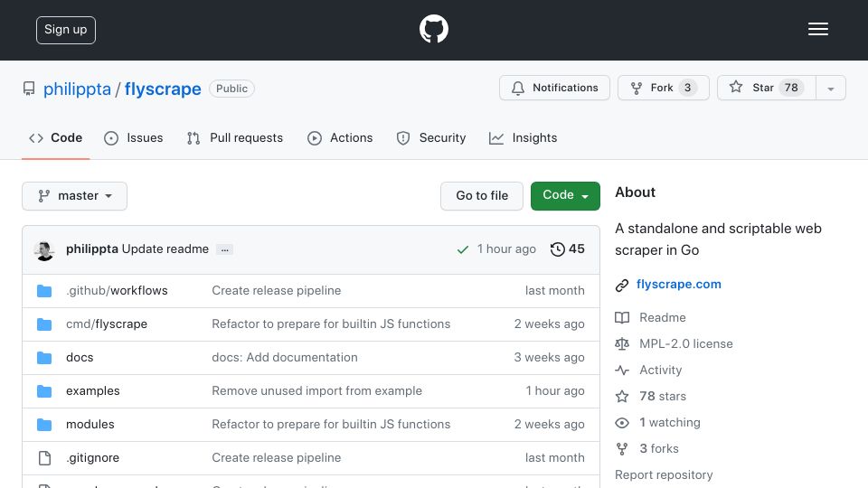Go to the Actions tab
Screen dimensions: 868x488
[340, 137]
